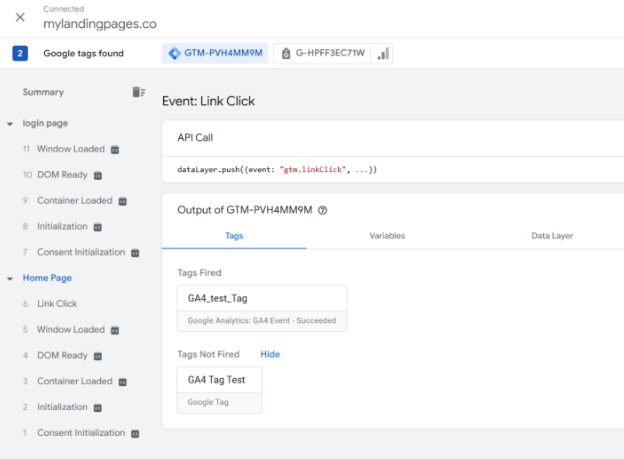Hide the Tags Not Fired section

(x=270, y=354)
